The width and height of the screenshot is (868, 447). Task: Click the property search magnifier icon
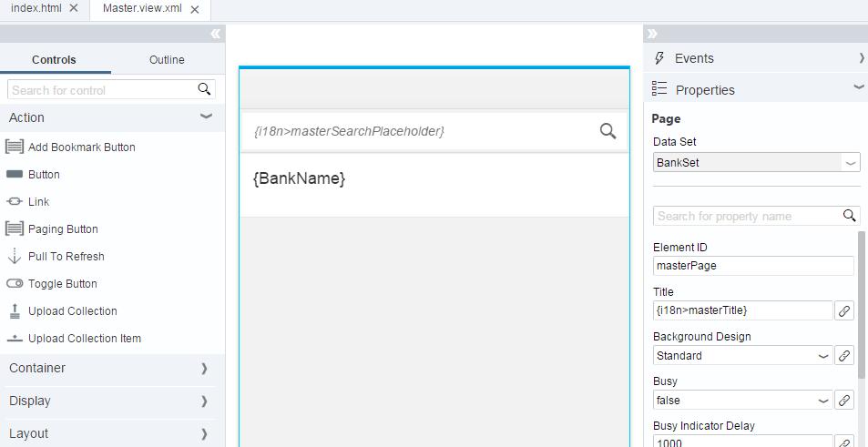click(850, 215)
